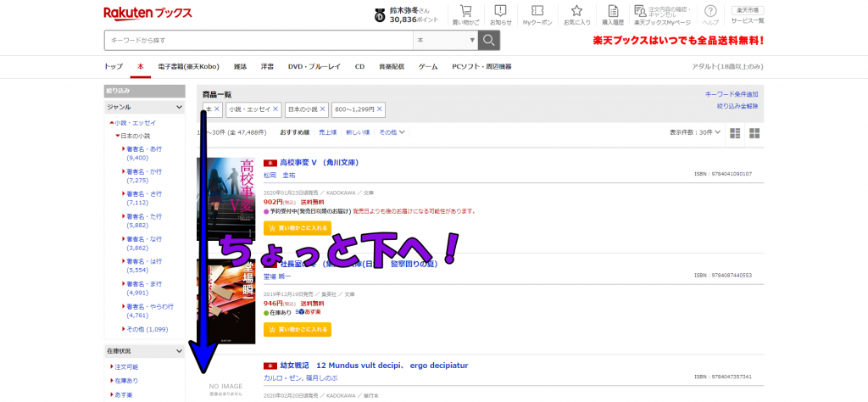This screenshot has width=868, height=402.
Task: Filter stock by 在庫あり
Action: pyautogui.click(x=125, y=381)
